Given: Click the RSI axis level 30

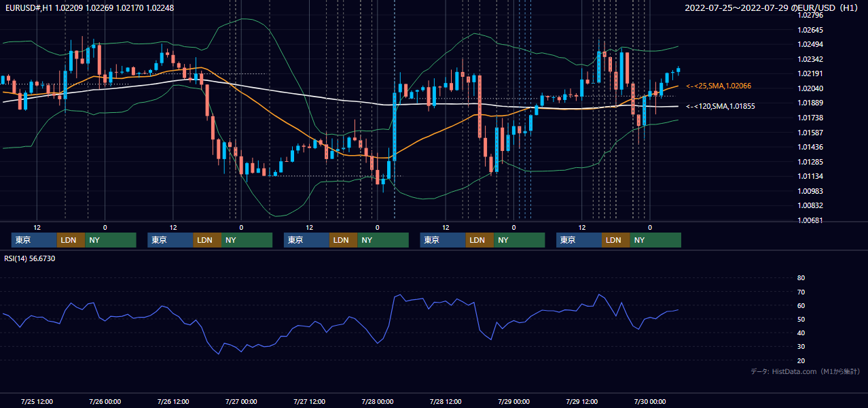Looking at the screenshot, I should pos(801,347).
